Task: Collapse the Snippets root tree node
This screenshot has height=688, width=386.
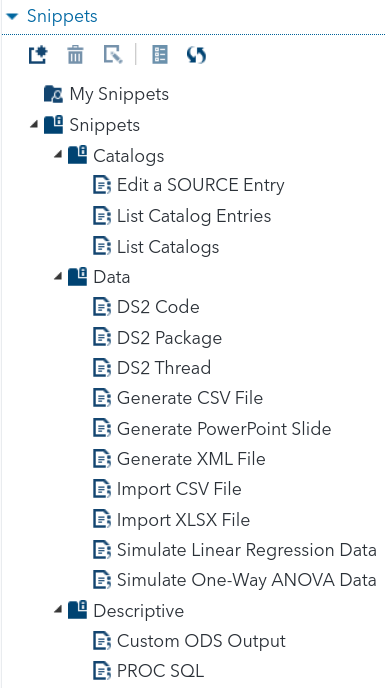Action: 34,125
